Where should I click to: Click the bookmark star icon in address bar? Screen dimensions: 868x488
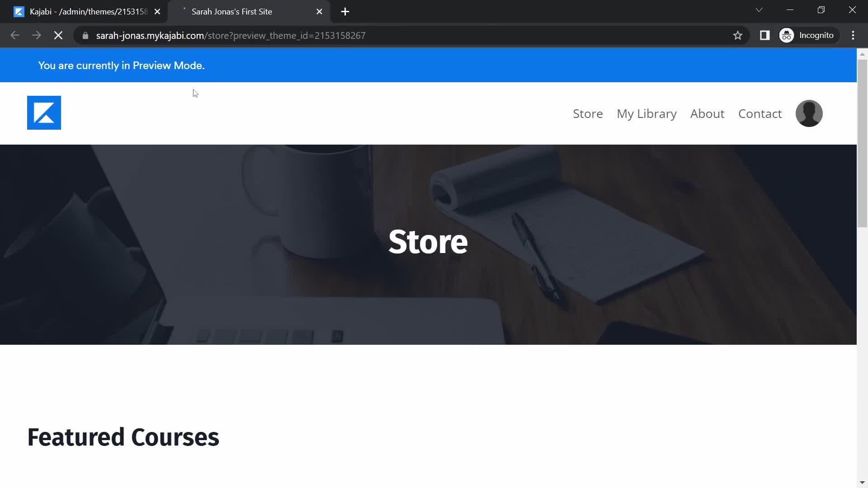tap(737, 35)
